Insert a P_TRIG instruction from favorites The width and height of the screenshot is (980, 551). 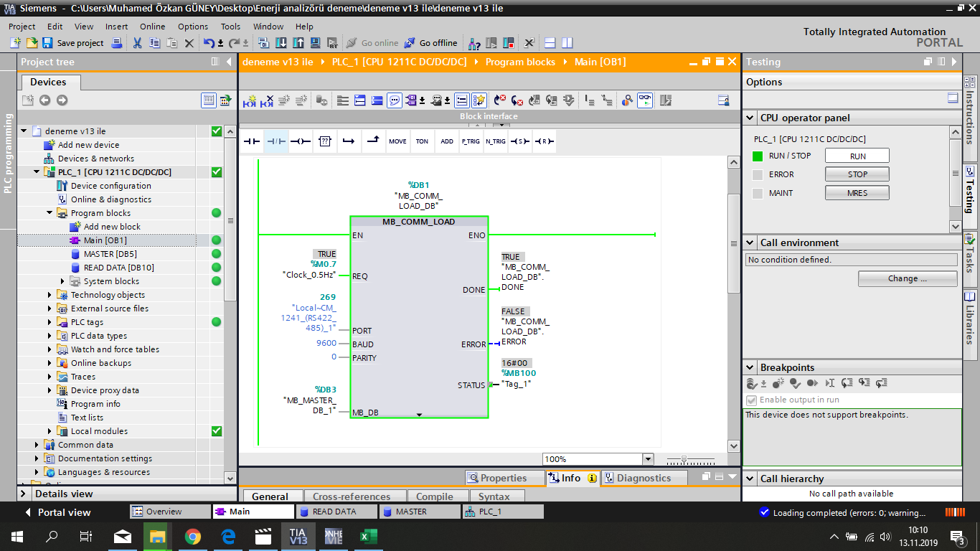tap(471, 141)
